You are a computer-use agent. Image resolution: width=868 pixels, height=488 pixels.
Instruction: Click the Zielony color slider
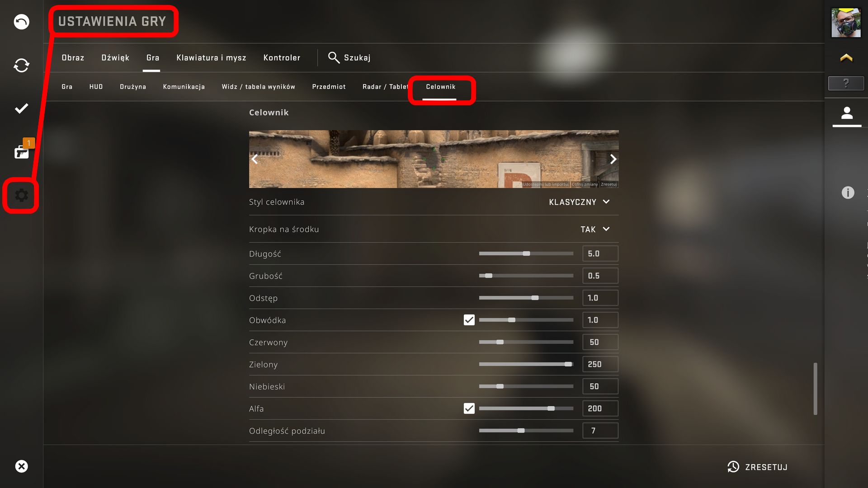526,364
